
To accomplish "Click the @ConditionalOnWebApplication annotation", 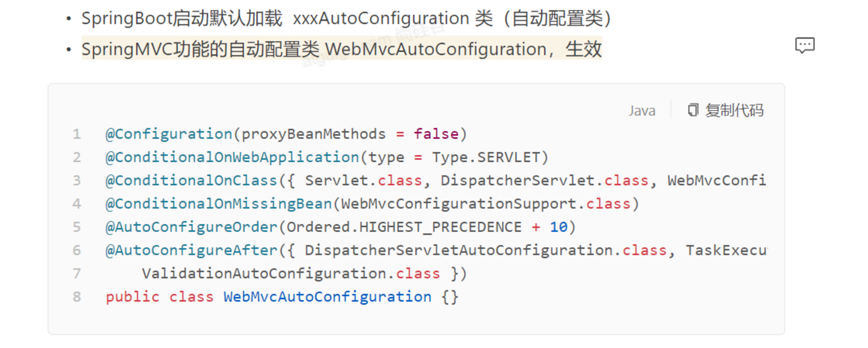I will 232,157.
